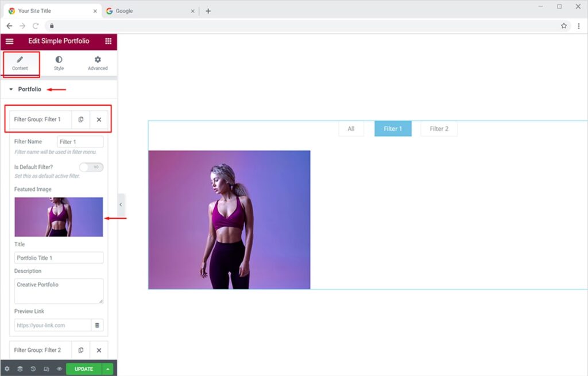The height and width of the screenshot is (376, 588).
Task: Open page Settings gear in bottom bar
Action: 7,369
